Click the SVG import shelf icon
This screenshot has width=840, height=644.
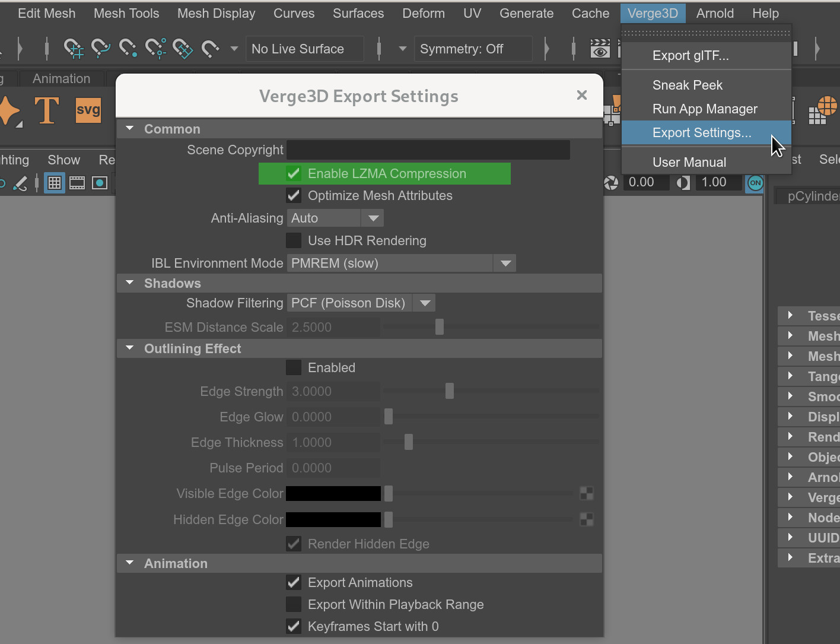click(88, 110)
